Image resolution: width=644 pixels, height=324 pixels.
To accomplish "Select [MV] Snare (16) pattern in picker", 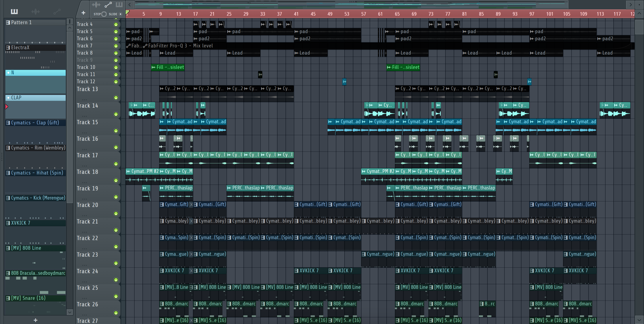I will pyautogui.click(x=36, y=298).
